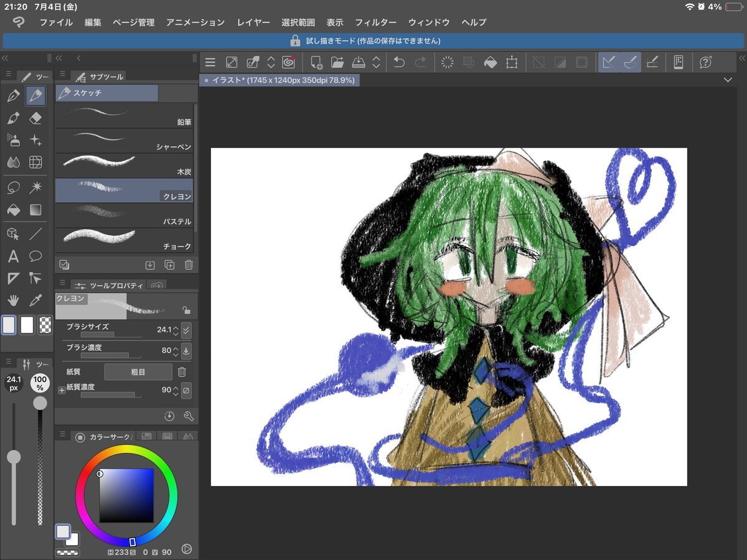Select the Liquify grid tool
Screen dimensions: 747x560
coord(36,162)
